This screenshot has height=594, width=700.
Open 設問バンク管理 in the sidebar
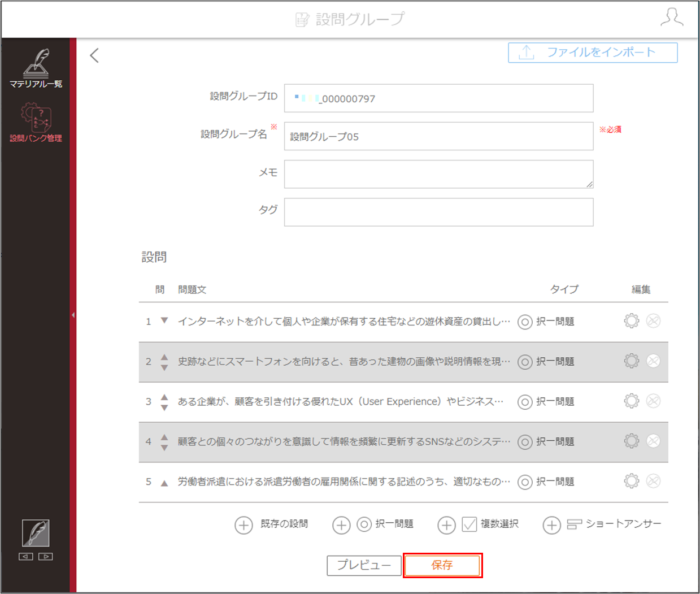[36, 123]
